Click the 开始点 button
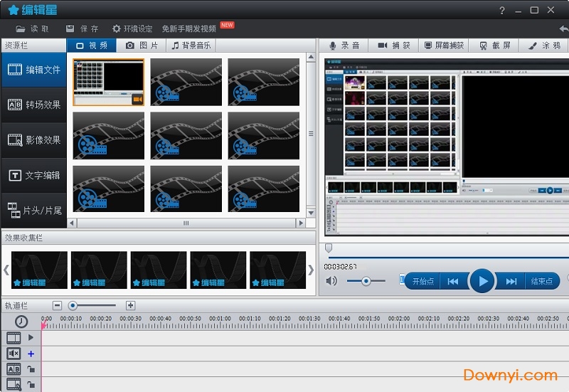 (x=423, y=281)
